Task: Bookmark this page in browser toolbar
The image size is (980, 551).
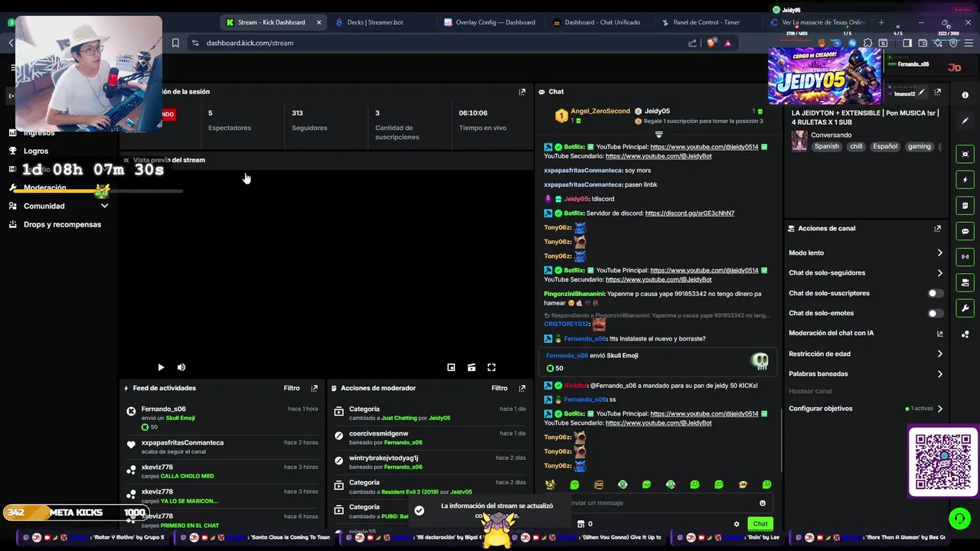Action: (175, 43)
